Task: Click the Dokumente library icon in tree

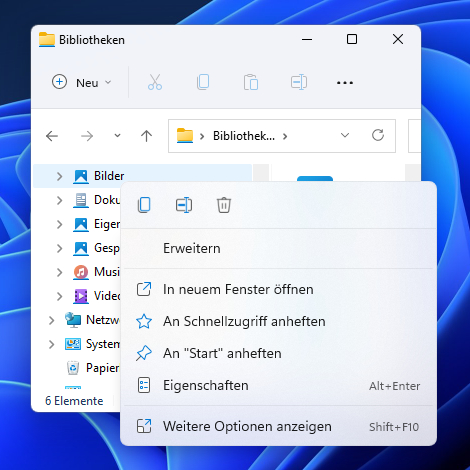Action: [x=81, y=200]
